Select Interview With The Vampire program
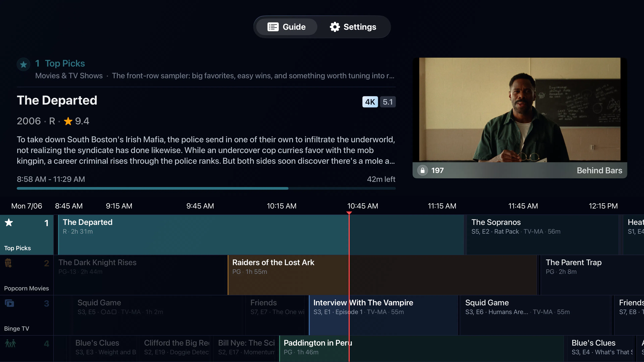644x362 pixels. coord(383,315)
